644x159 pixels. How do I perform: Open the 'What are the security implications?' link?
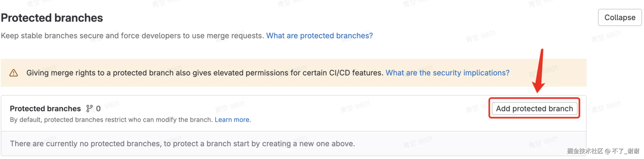pos(447,73)
